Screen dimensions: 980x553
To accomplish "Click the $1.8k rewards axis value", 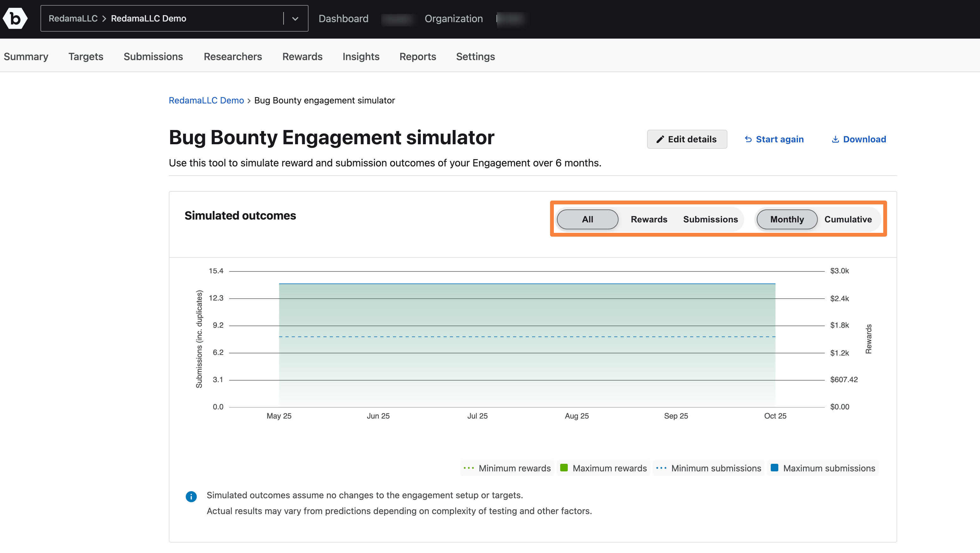I will (840, 326).
